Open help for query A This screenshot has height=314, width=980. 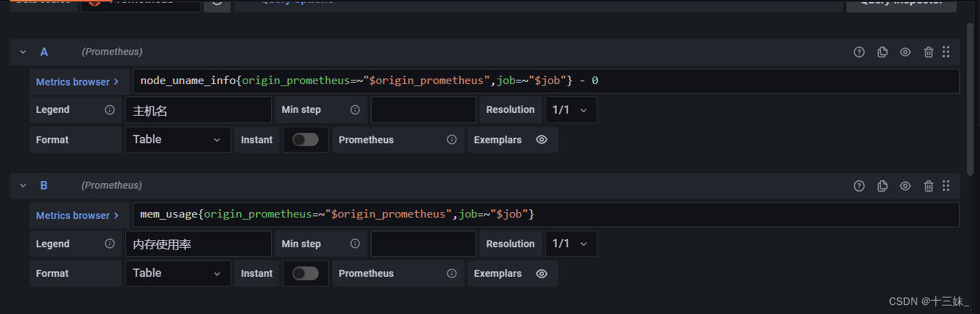coord(859,52)
